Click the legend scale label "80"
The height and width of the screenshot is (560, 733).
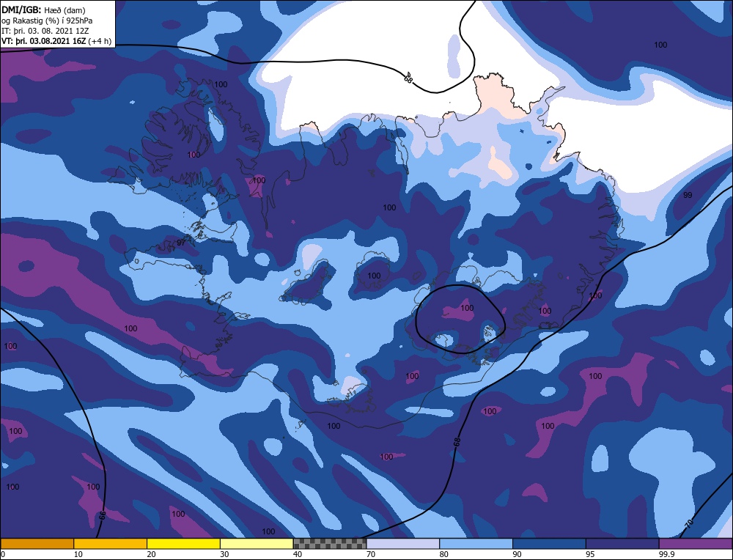tap(444, 554)
